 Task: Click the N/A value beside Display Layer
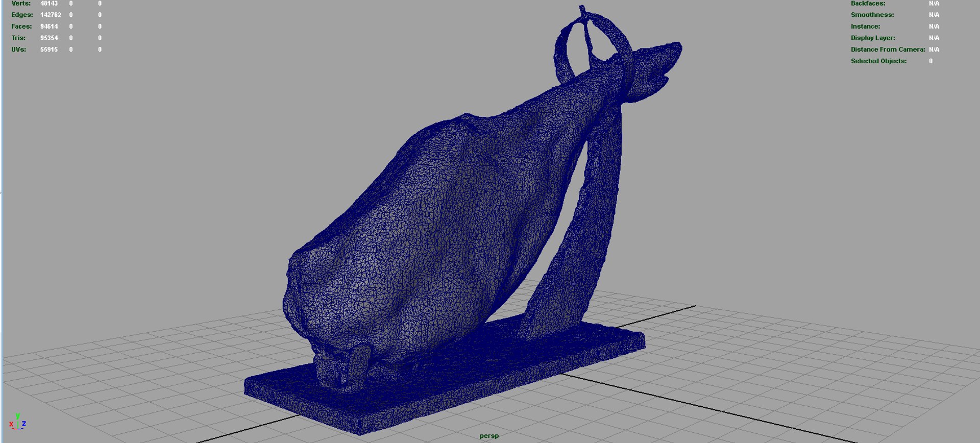934,38
